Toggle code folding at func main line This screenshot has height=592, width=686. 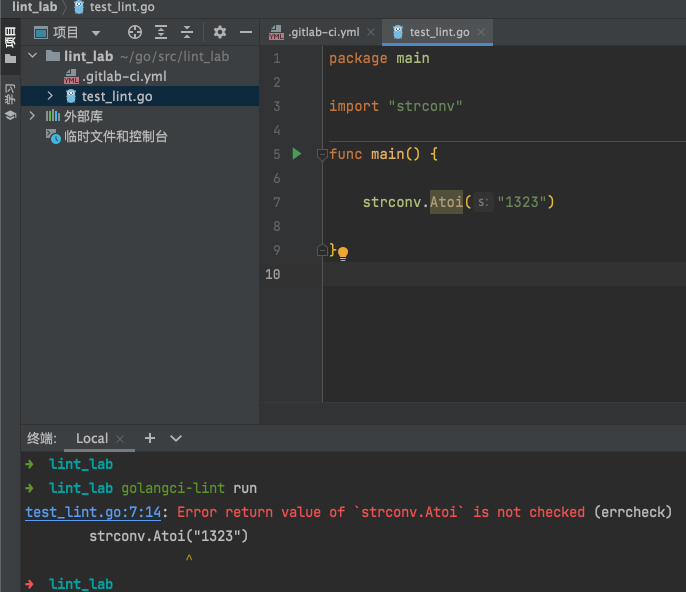coord(321,154)
